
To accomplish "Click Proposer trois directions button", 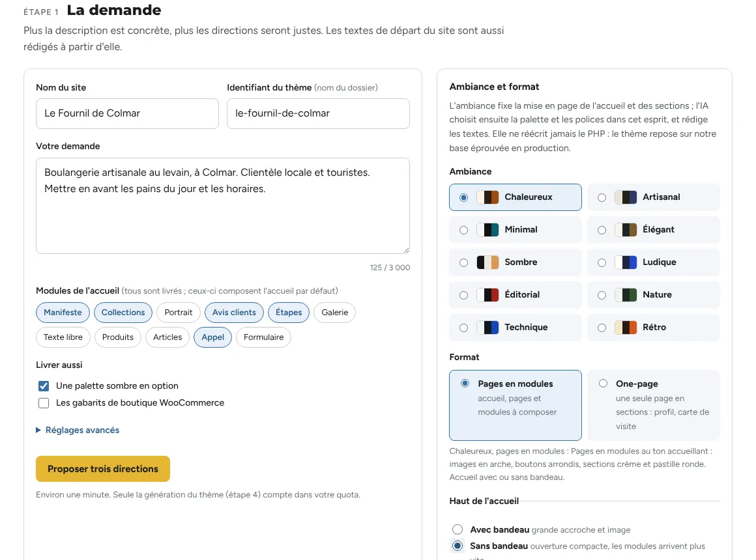I will (103, 469).
